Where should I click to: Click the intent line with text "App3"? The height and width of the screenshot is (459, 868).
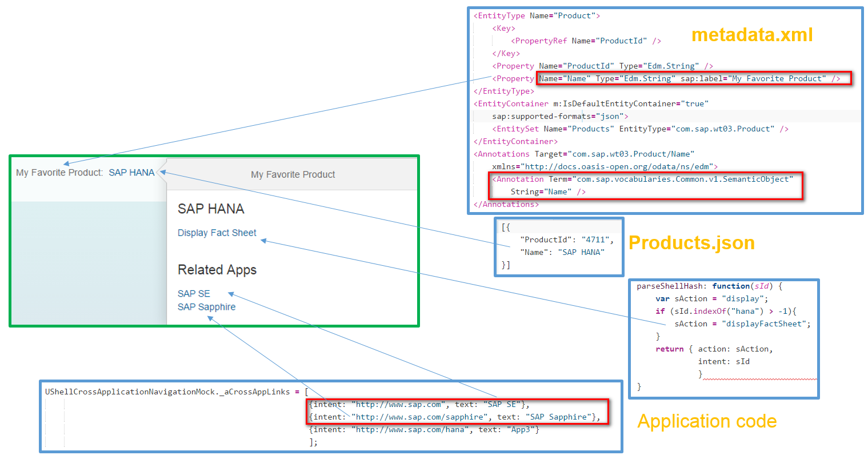click(x=424, y=430)
